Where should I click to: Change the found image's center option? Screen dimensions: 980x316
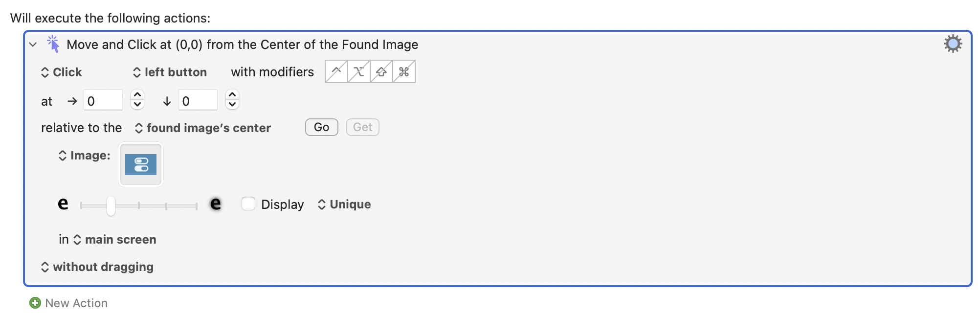point(203,128)
